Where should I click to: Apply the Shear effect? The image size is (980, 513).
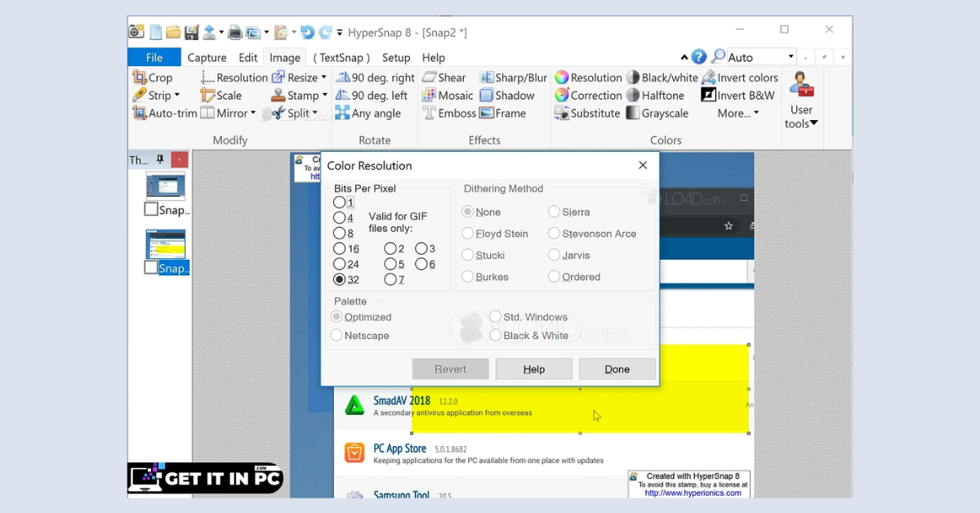[x=444, y=78]
